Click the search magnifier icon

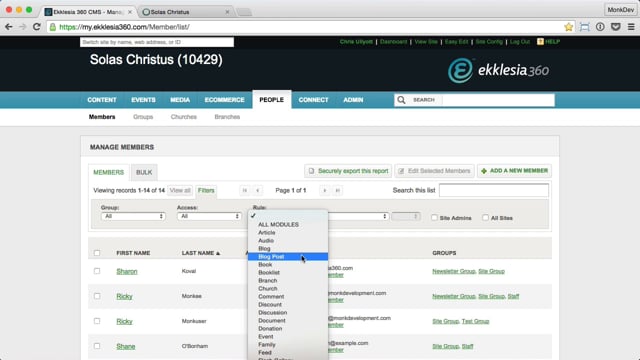(401, 100)
